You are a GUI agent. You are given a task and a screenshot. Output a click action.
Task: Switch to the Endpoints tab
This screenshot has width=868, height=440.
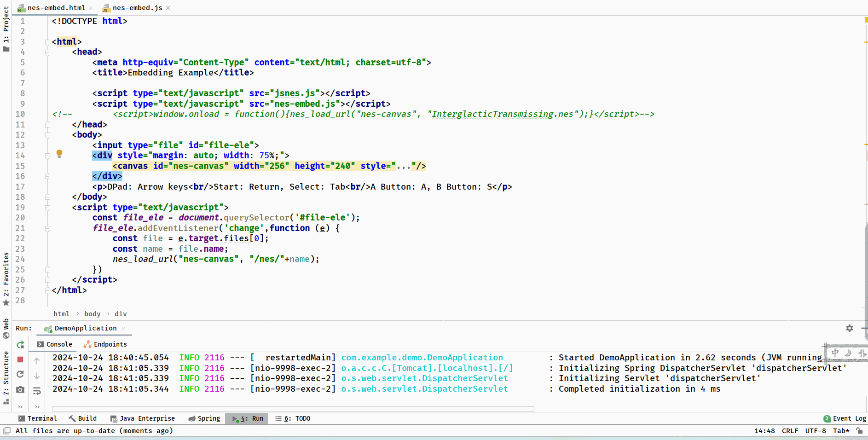(105, 344)
